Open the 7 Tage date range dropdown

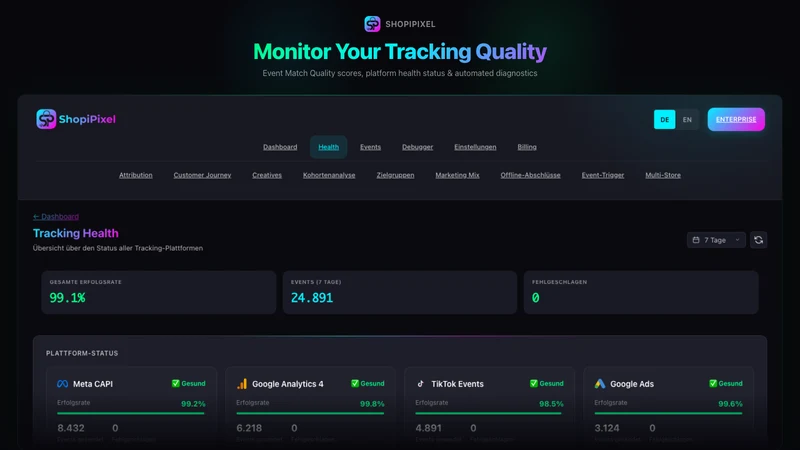point(716,240)
